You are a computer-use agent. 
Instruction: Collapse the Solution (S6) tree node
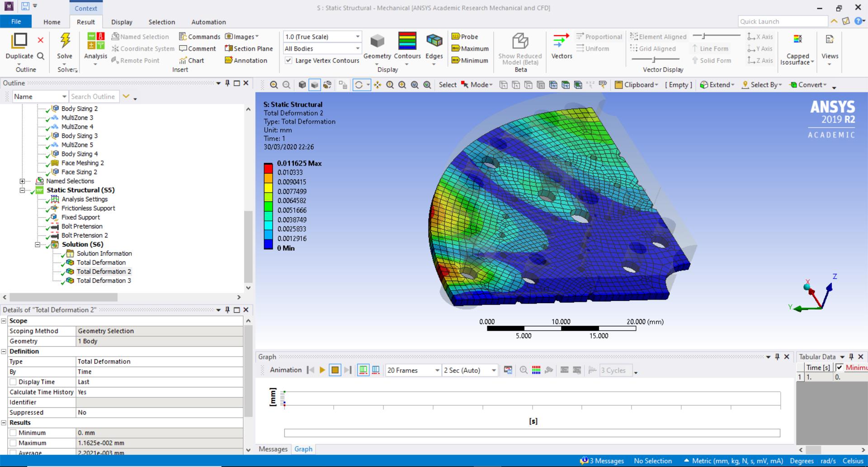[x=38, y=244]
